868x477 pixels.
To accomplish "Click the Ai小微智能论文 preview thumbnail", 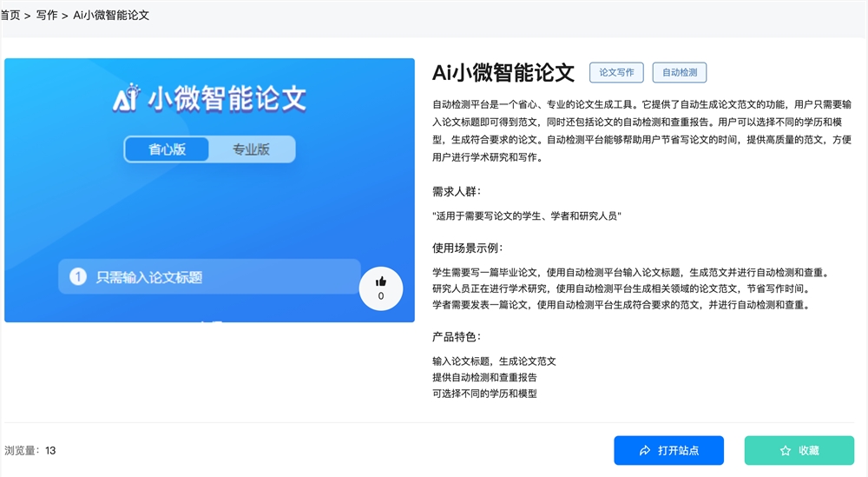I will [x=209, y=190].
